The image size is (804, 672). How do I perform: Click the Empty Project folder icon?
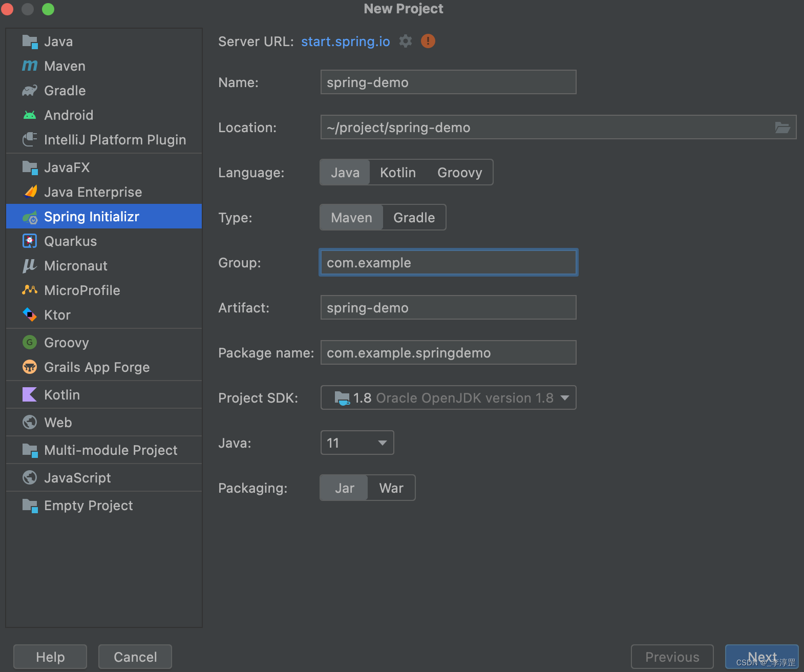(30, 506)
